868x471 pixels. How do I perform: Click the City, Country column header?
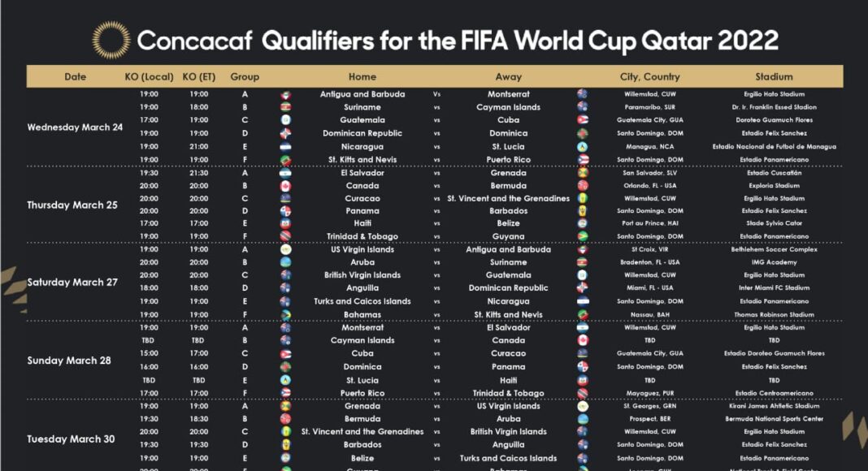tap(649, 77)
